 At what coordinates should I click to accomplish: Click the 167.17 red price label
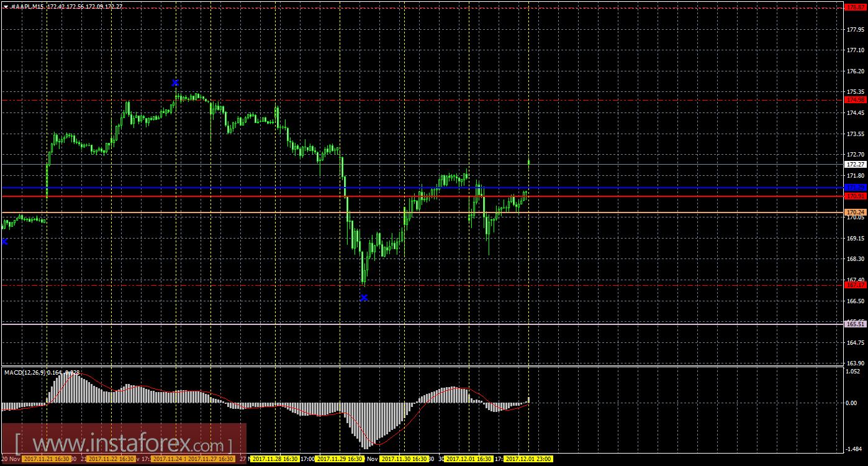pos(856,285)
